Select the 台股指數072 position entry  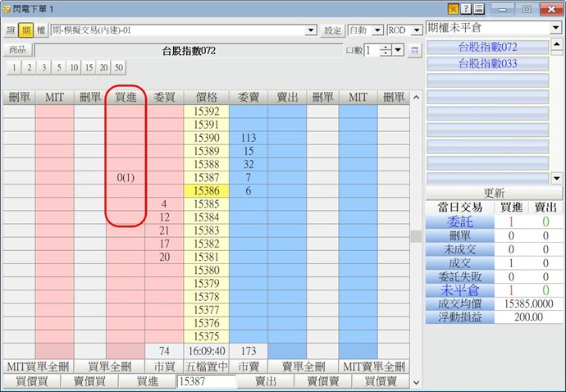(x=487, y=47)
